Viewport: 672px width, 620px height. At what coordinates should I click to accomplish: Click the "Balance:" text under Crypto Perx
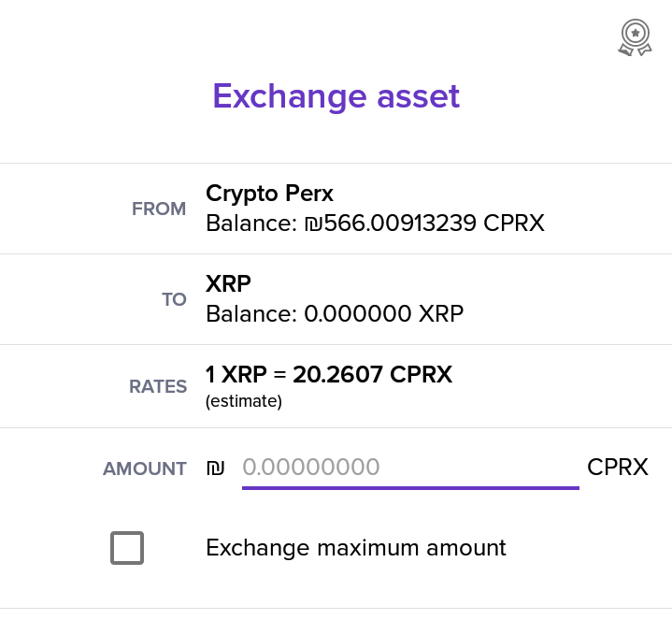pos(251,223)
